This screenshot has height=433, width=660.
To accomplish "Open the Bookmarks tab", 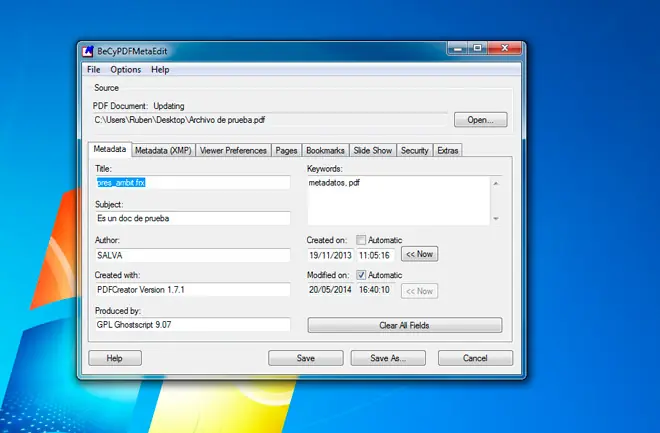I will (325, 150).
